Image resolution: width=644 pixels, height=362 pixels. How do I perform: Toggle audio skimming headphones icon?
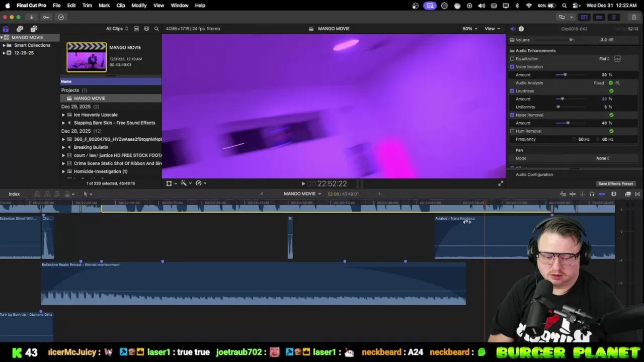tap(592, 194)
